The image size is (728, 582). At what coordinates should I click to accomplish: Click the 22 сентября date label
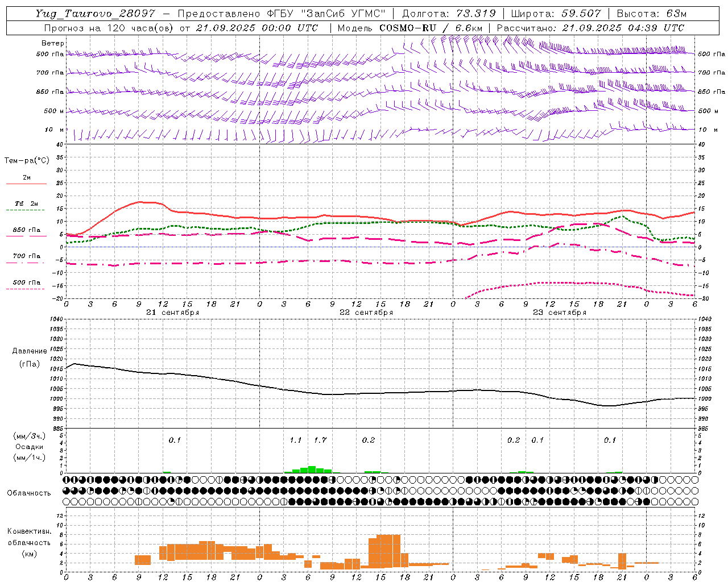[366, 313]
